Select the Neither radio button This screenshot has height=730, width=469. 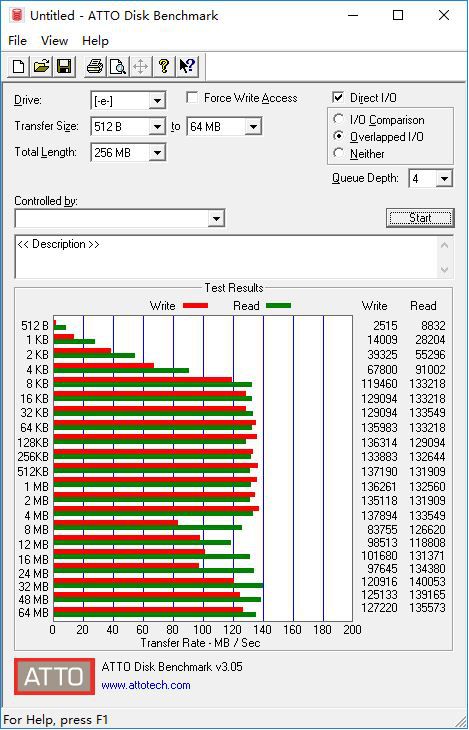click(x=339, y=153)
